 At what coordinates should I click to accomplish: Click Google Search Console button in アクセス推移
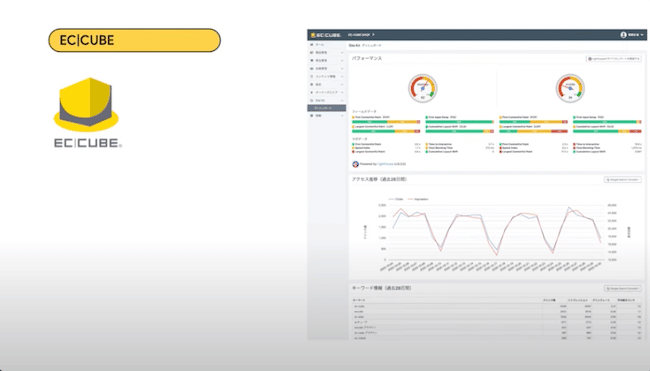tap(623, 179)
